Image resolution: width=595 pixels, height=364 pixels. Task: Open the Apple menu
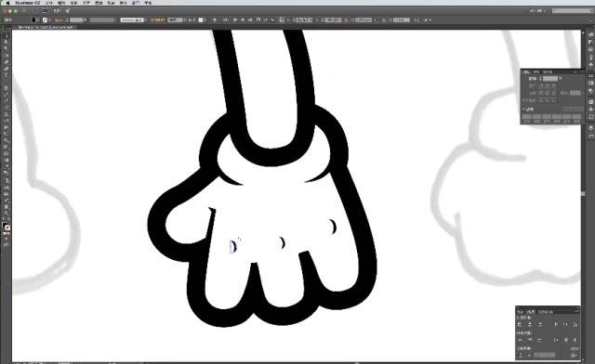(8, 3)
